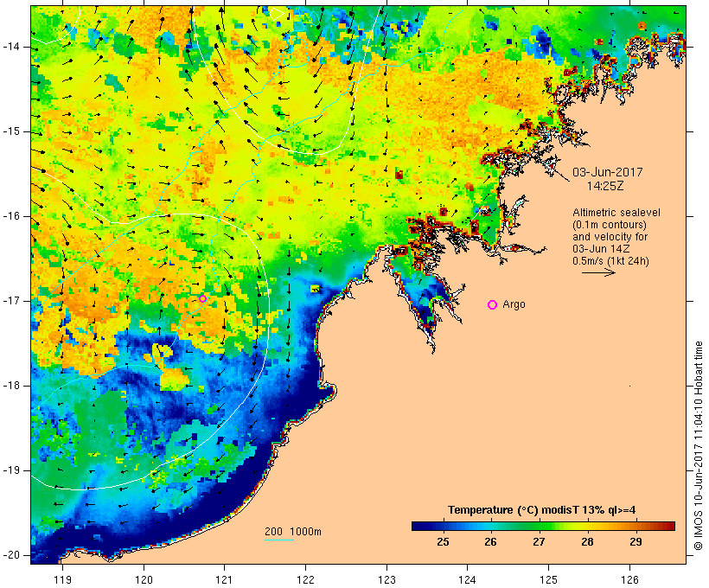Click the 'Altimetric sealevel' caption line
The image size is (709, 588).
(616, 213)
